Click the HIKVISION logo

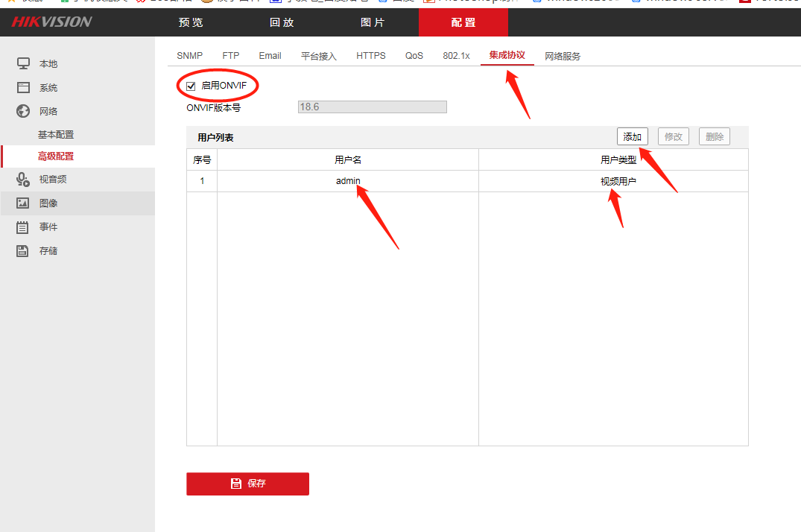click(51, 22)
